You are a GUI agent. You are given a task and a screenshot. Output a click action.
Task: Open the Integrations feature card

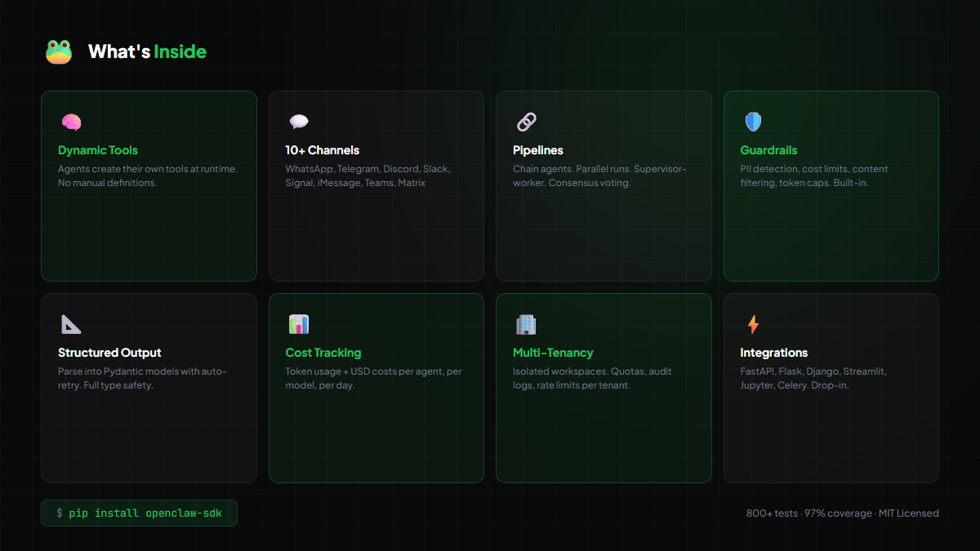click(831, 433)
